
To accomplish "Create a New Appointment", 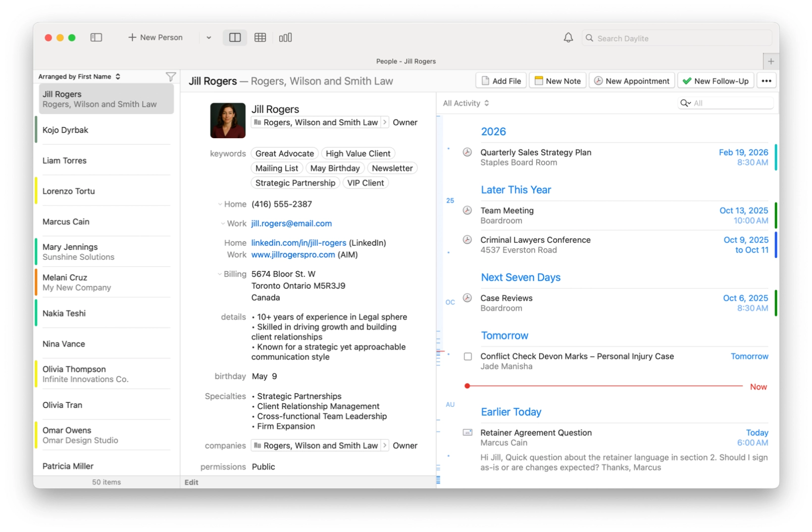I will [632, 81].
